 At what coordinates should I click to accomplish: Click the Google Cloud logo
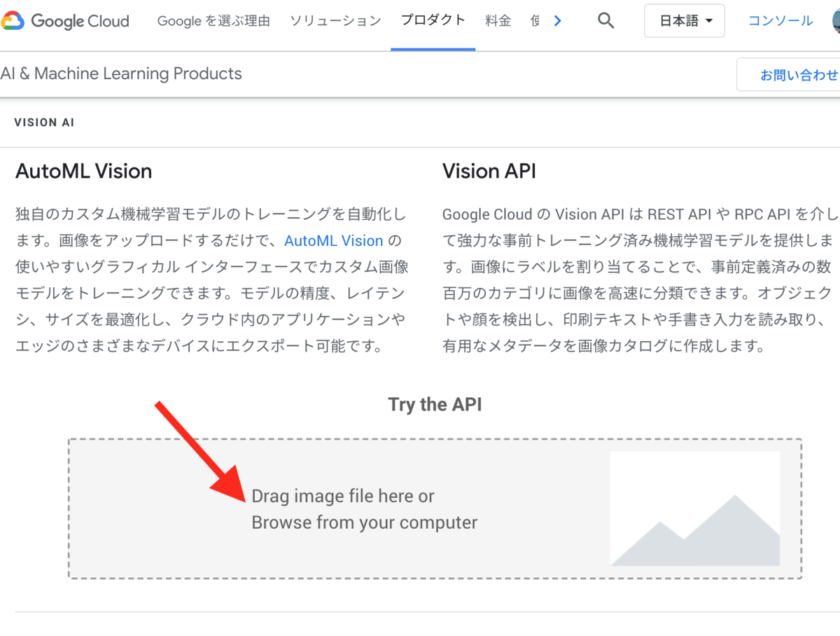tap(65, 21)
